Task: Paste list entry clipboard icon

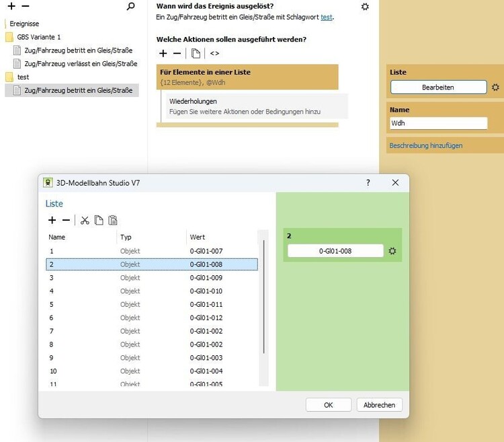Action: click(x=113, y=221)
